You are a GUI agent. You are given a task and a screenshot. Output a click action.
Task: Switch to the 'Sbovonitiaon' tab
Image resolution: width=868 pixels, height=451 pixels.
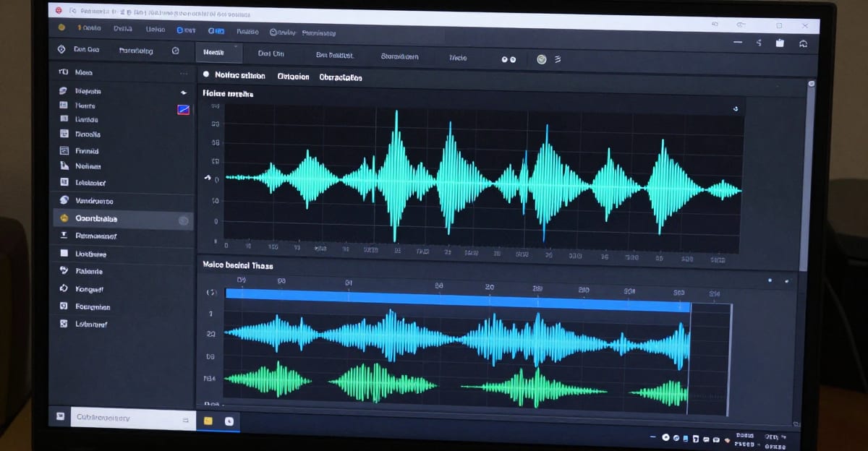point(399,56)
